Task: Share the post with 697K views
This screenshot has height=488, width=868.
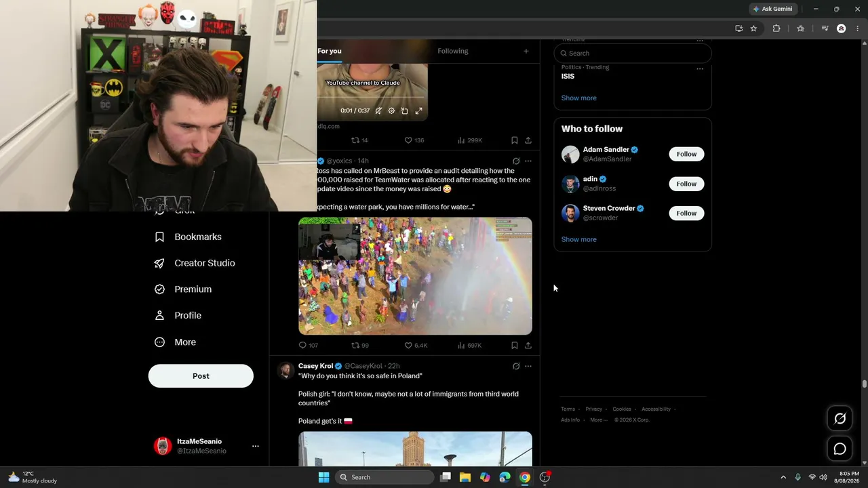Action: pos(528,346)
